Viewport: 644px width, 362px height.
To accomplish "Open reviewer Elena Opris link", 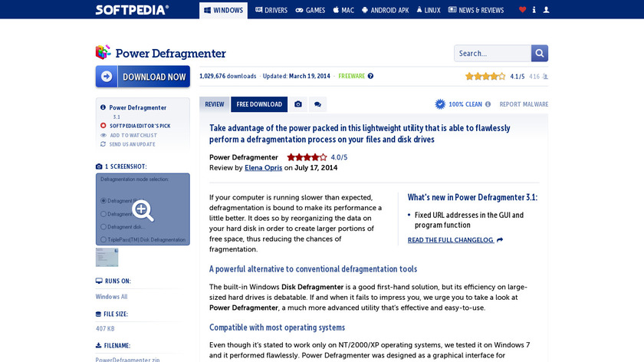I will [263, 168].
